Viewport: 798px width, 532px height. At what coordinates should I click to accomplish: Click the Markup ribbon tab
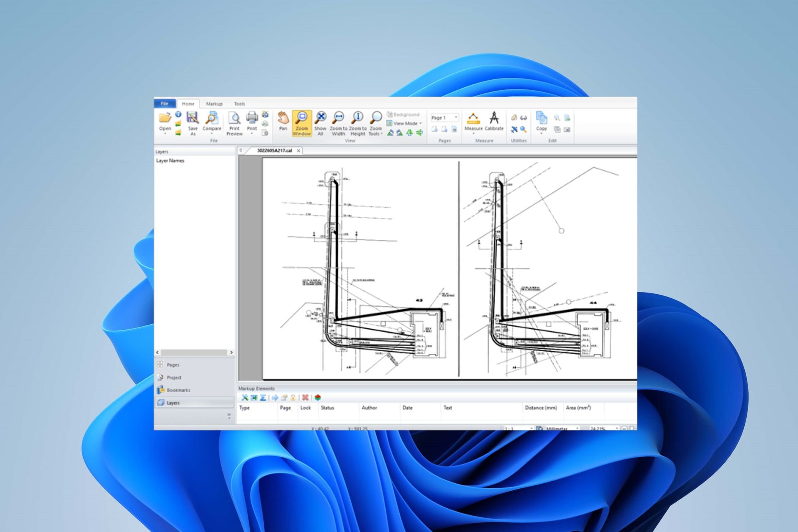(x=213, y=103)
